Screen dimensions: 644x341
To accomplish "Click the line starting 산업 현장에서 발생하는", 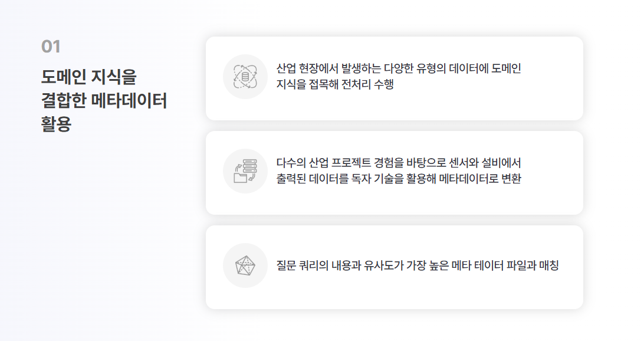I will click(399, 68).
